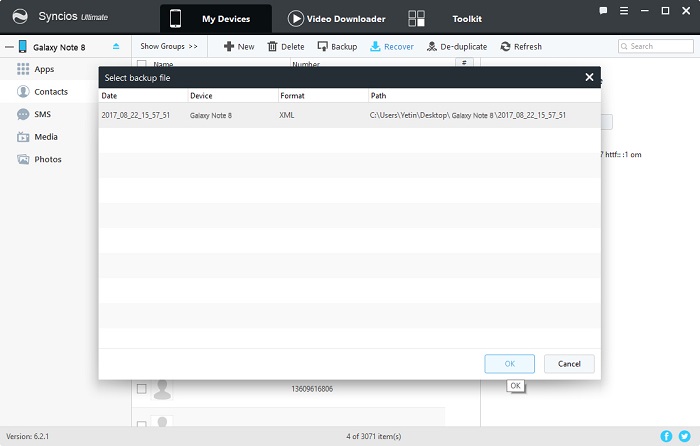Image resolution: width=700 pixels, height=446 pixels.
Task: Click the Syncios logo icon
Action: tap(20, 17)
